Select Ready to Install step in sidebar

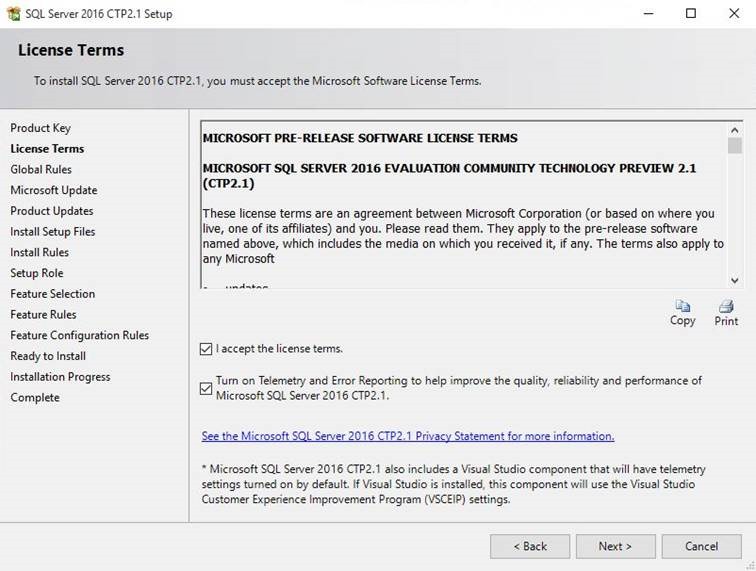click(48, 356)
